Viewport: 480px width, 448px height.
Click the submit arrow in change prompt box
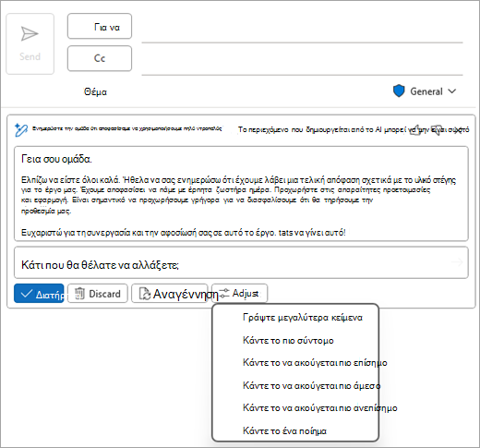(x=457, y=262)
